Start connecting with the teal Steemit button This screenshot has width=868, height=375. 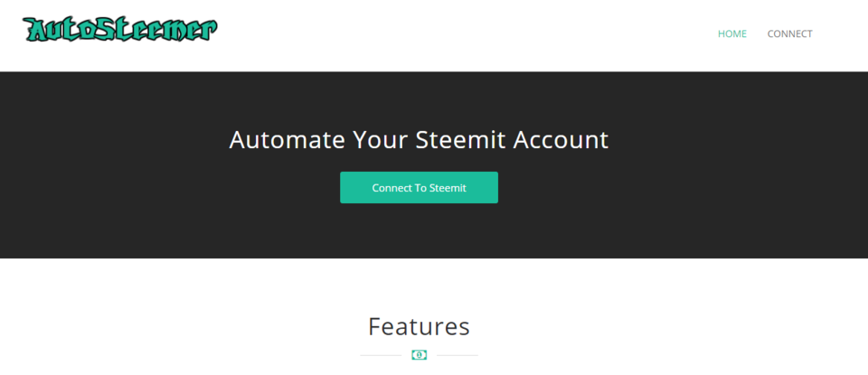pos(419,188)
